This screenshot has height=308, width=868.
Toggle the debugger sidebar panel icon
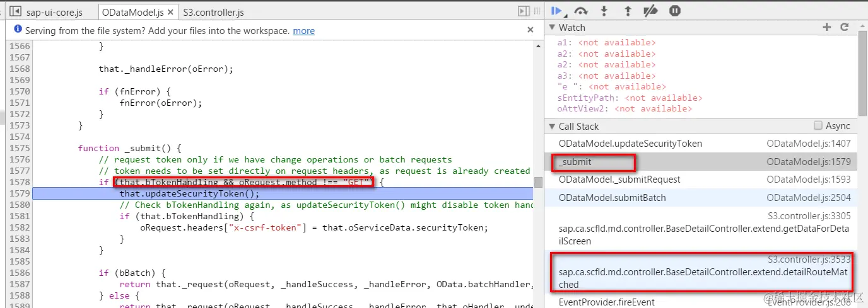point(524,11)
